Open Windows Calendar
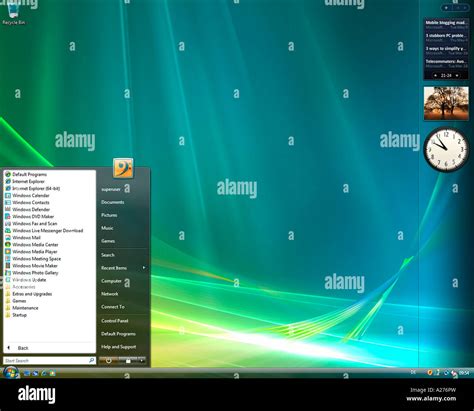 coord(27,195)
